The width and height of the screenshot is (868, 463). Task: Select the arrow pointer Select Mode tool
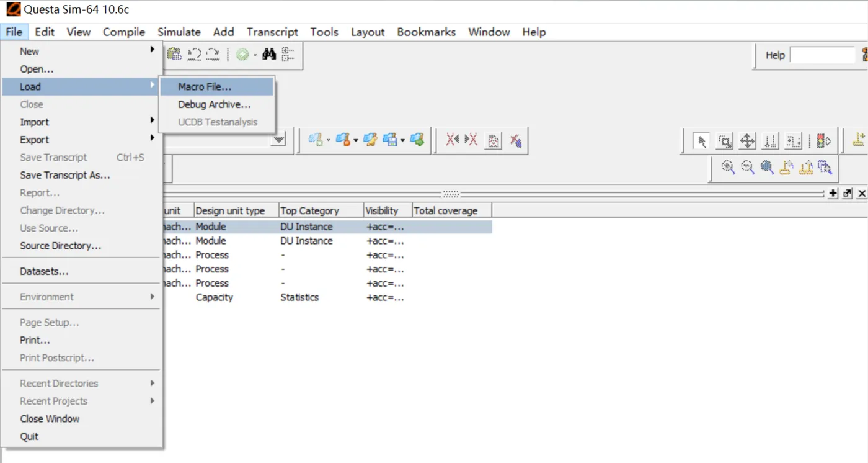click(701, 142)
